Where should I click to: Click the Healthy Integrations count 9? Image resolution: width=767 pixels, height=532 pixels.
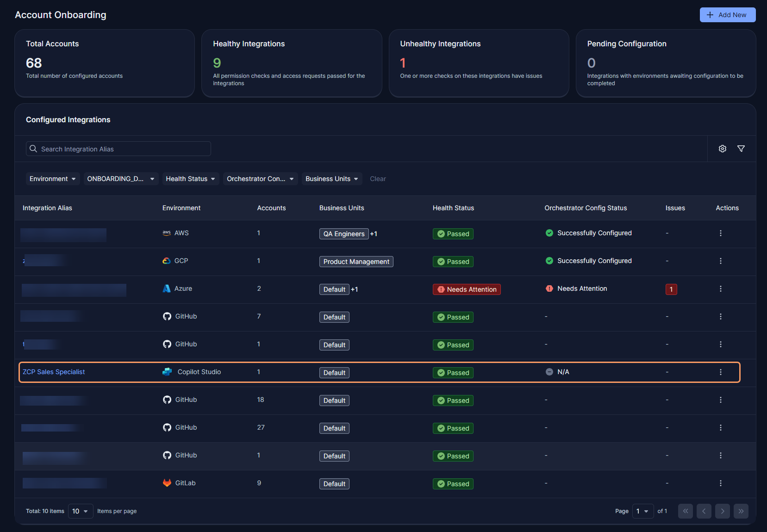click(x=217, y=63)
